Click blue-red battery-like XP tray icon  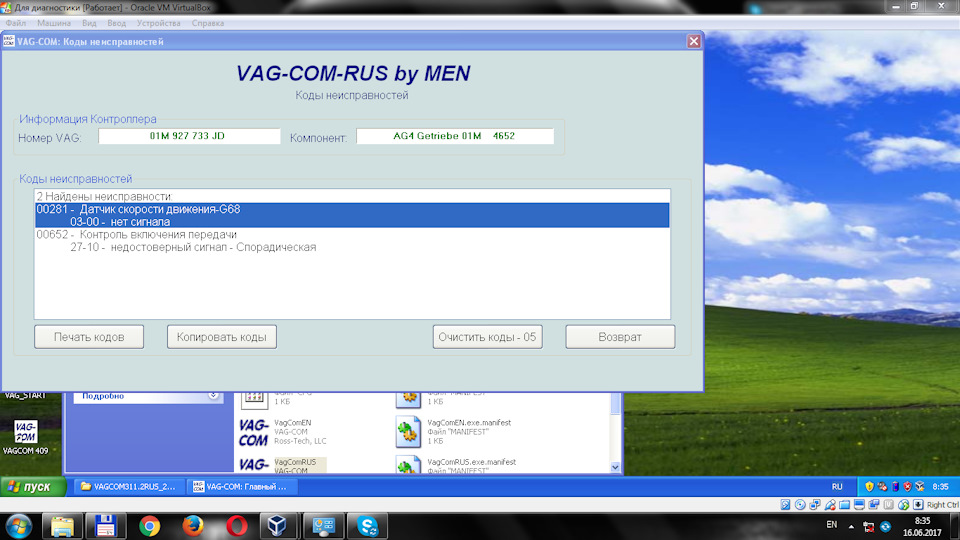click(x=895, y=487)
